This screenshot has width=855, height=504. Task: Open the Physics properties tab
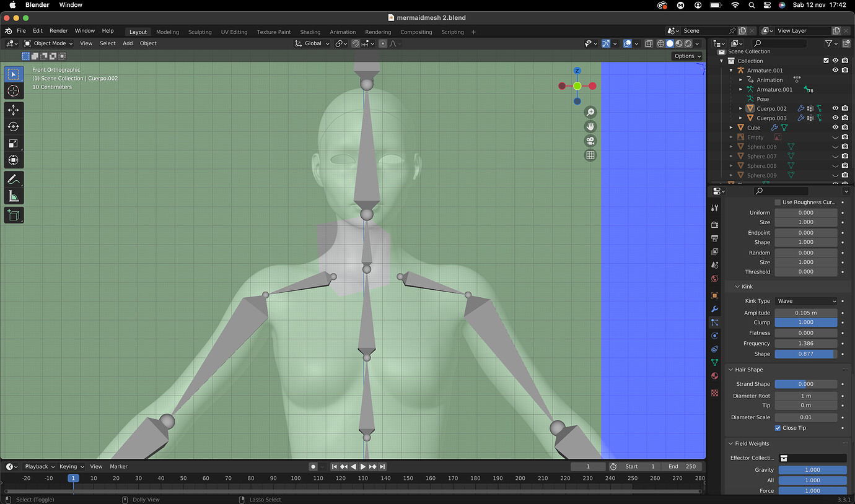714,336
